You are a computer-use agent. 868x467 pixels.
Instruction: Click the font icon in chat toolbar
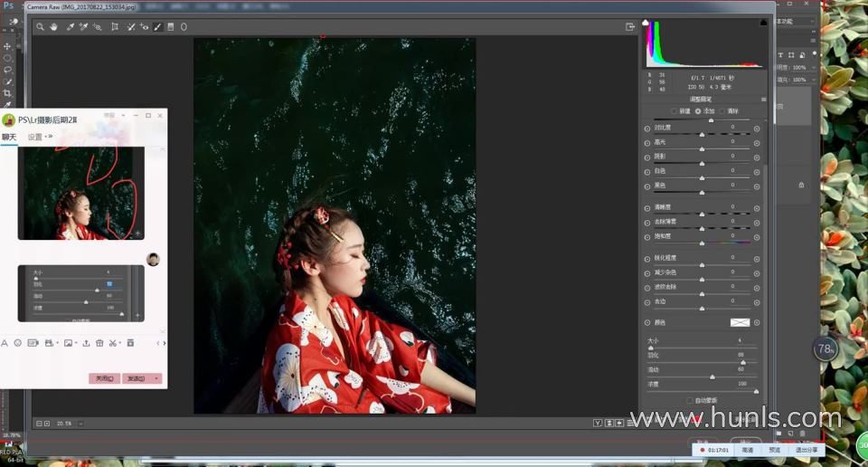coord(5,344)
